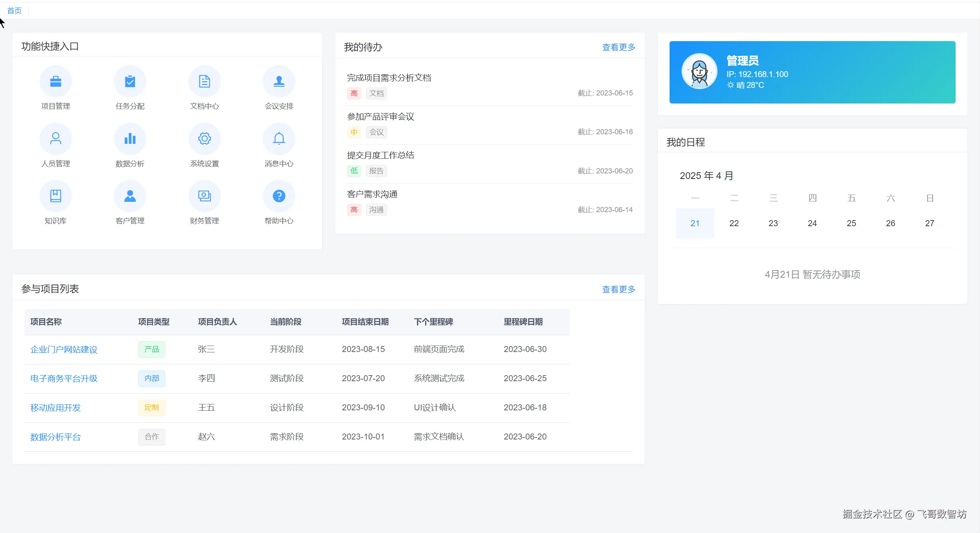Open the 财务管理 money icon
Viewport: 980px width, 533px height.
click(205, 196)
